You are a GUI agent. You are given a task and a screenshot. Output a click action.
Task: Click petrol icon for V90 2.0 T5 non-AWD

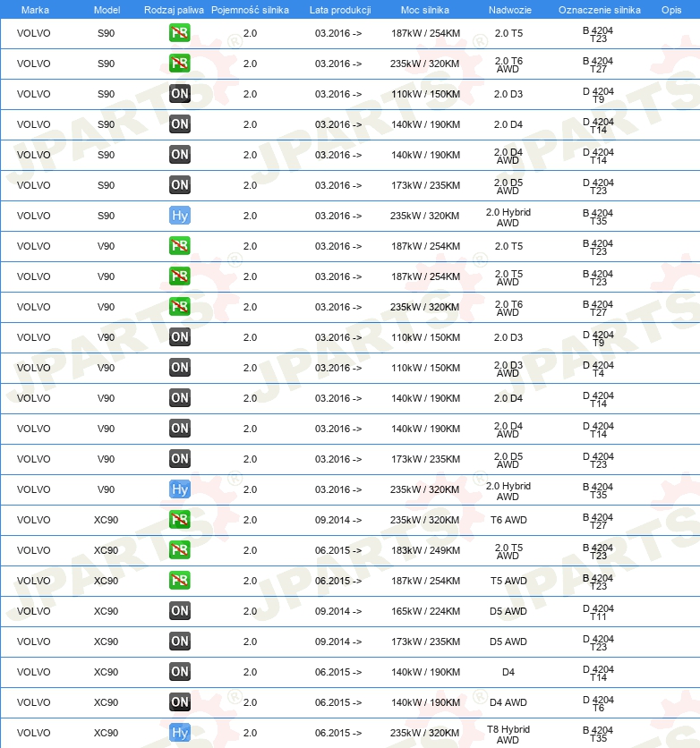click(179, 246)
